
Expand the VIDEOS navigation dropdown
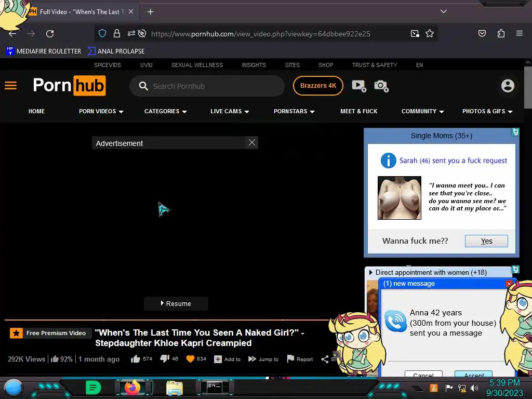point(101,111)
